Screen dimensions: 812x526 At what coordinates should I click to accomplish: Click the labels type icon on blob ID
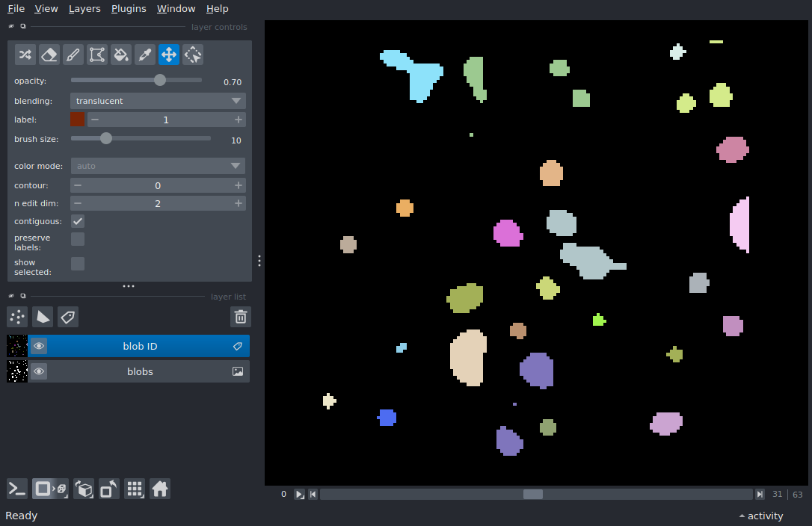coord(238,346)
